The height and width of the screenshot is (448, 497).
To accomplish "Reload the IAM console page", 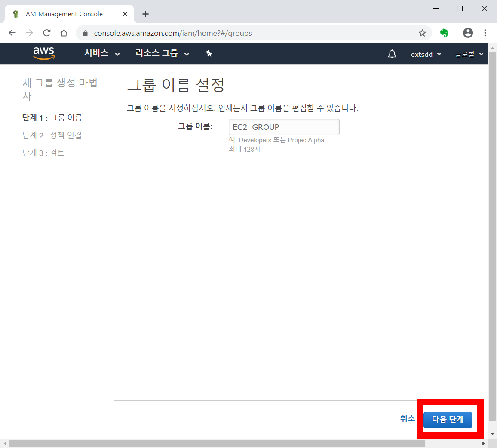I will tap(47, 33).
